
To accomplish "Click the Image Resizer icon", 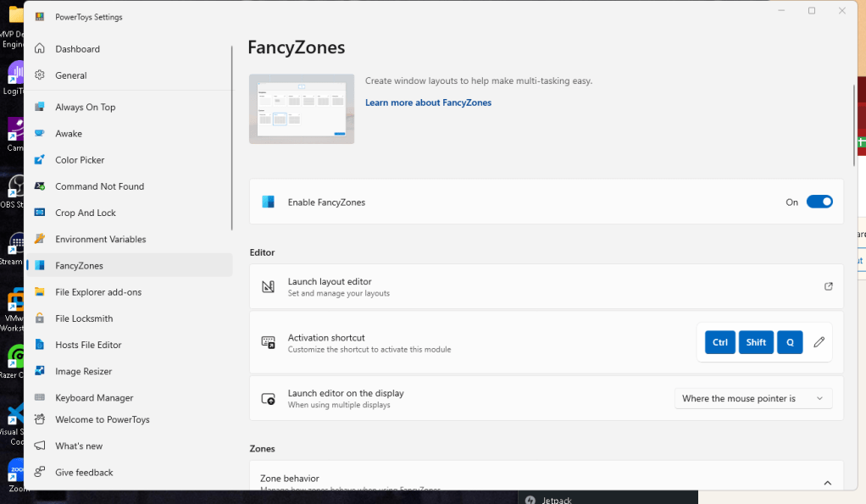I will [40, 371].
